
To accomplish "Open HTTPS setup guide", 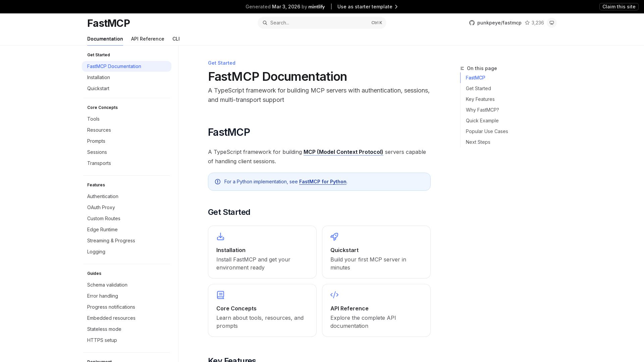I will coord(126,340).
